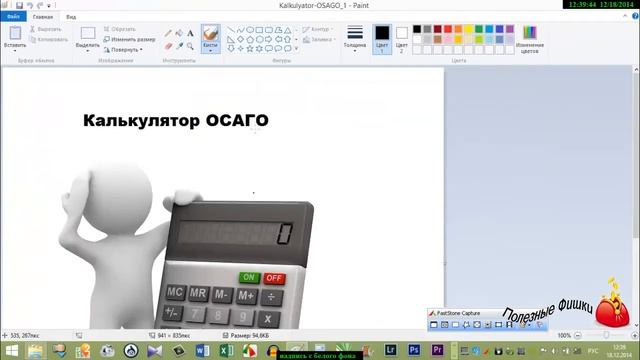
Task: Click the Copy (Копировать) button
Action: coord(49,40)
